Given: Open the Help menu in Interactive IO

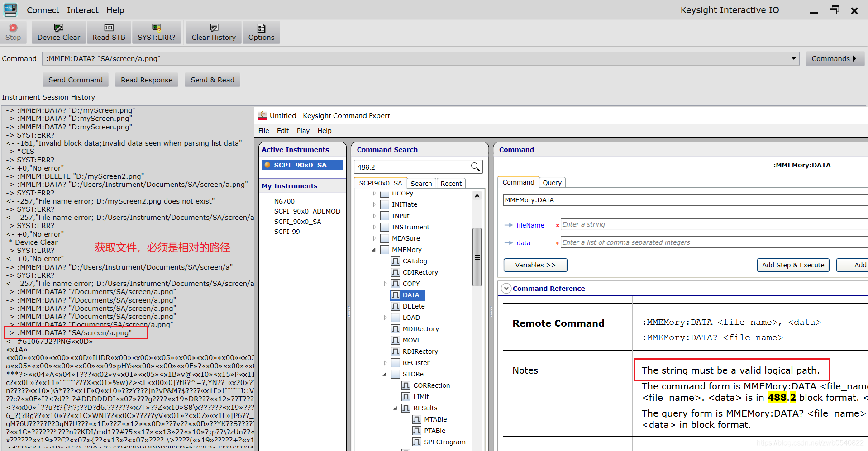Looking at the screenshot, I should 115,10.
